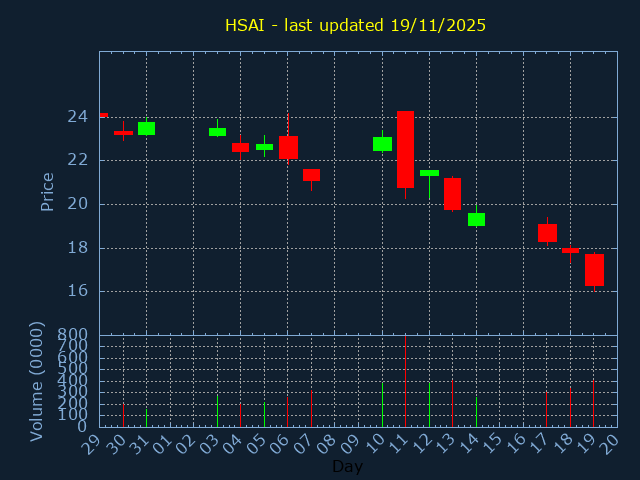This screenshot has width=640, height=480.
Task: Click the 16 price tick label
Action: pyautogui.click(x=77, y=291)
